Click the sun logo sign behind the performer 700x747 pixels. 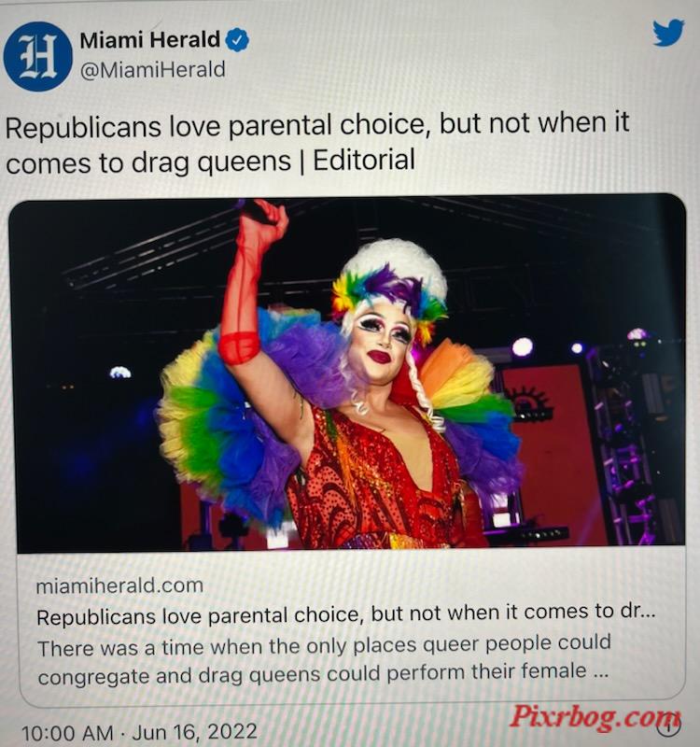point(528,402)
